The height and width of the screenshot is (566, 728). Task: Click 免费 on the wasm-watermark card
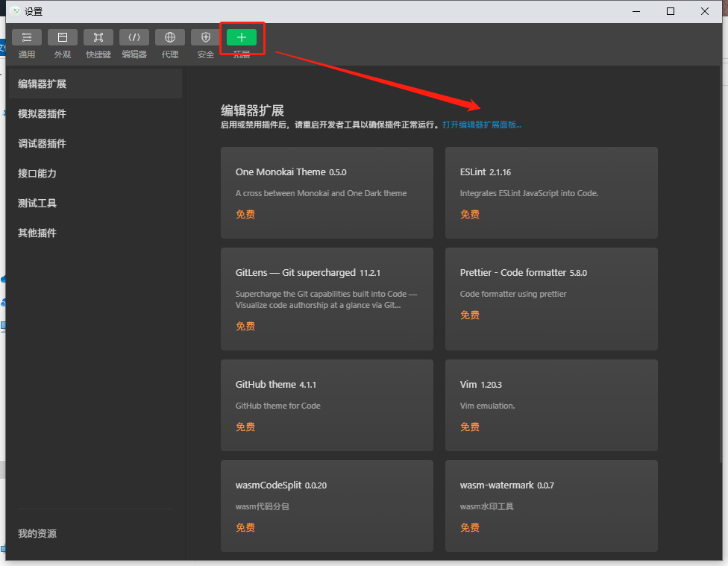pos(470,528)
